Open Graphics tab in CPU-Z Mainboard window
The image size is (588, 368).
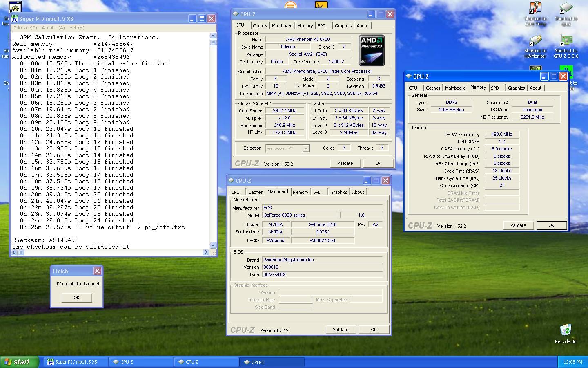point(339,192)
